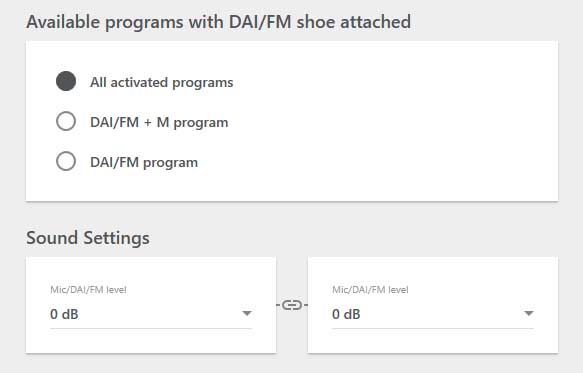Open the right Mic/DAI/FM level dropdown arrow
Screen dimensions: 583x373
pyautogui.click(x=529, y=313)
